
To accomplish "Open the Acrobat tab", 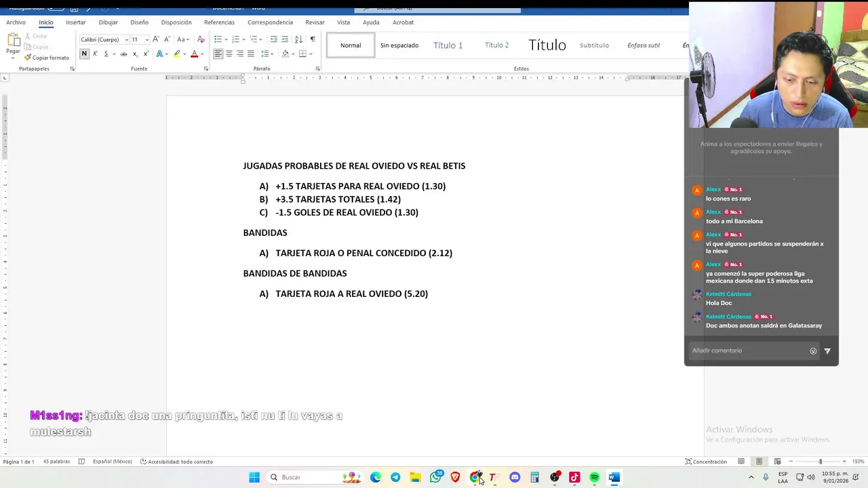I will (x=403, y=22).
